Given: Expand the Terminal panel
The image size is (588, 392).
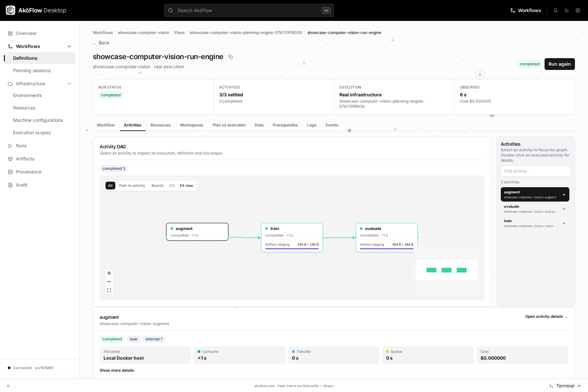Looking at the screenshot, I should (x=565, y=386).
